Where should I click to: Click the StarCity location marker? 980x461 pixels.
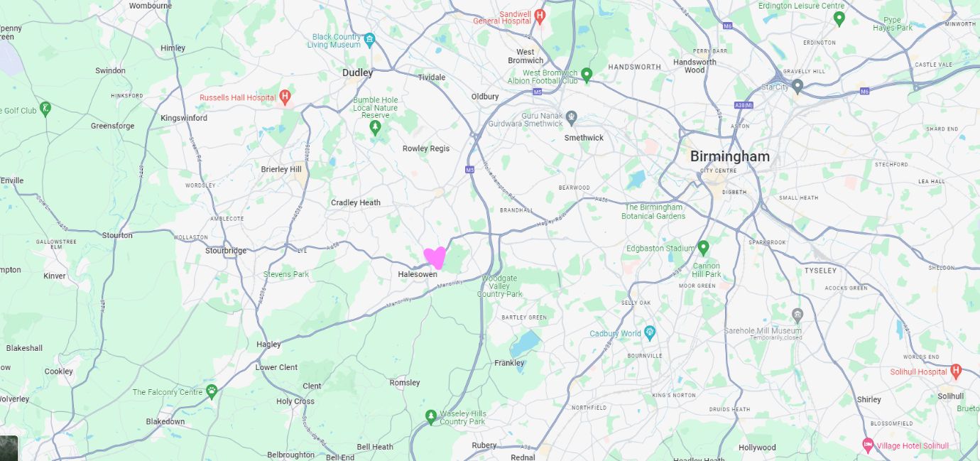coord(797,87)
